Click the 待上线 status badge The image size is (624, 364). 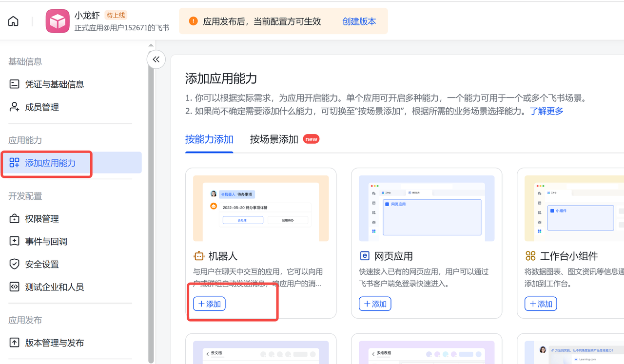click(x=116, y=16)
